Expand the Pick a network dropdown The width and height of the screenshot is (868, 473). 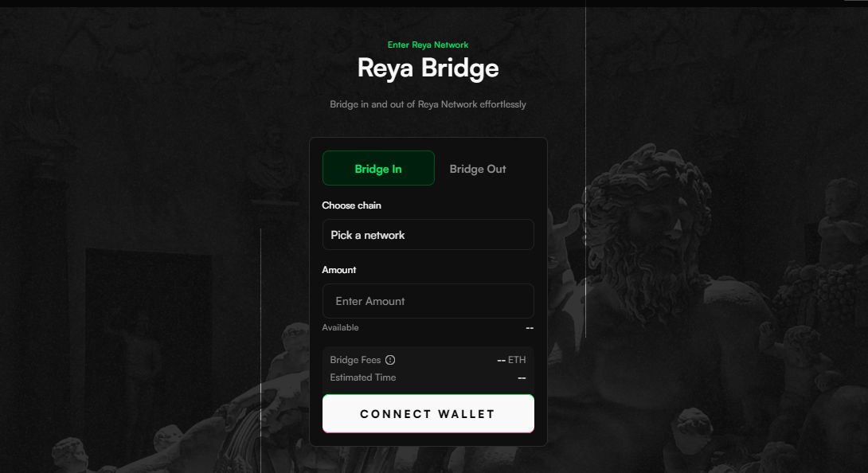(428, 235)
